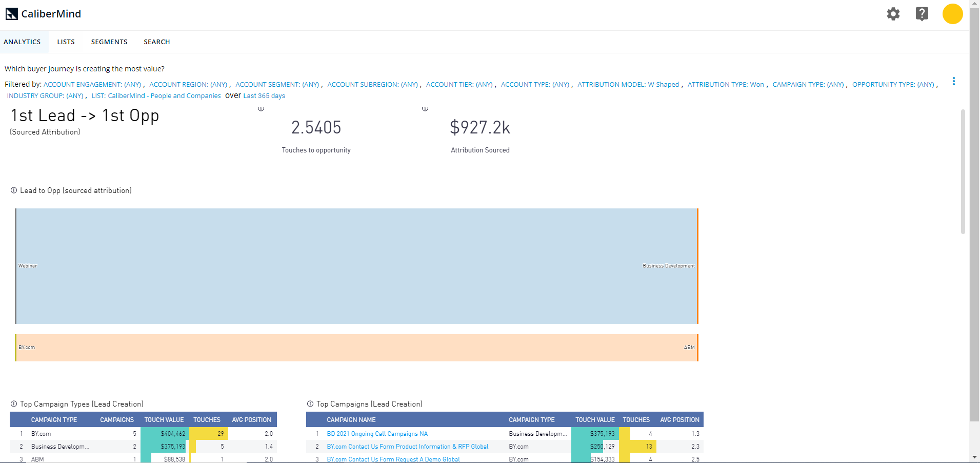Edit the Opportunity Type filter
Screen dimensions: 980x463
(893, 85)
